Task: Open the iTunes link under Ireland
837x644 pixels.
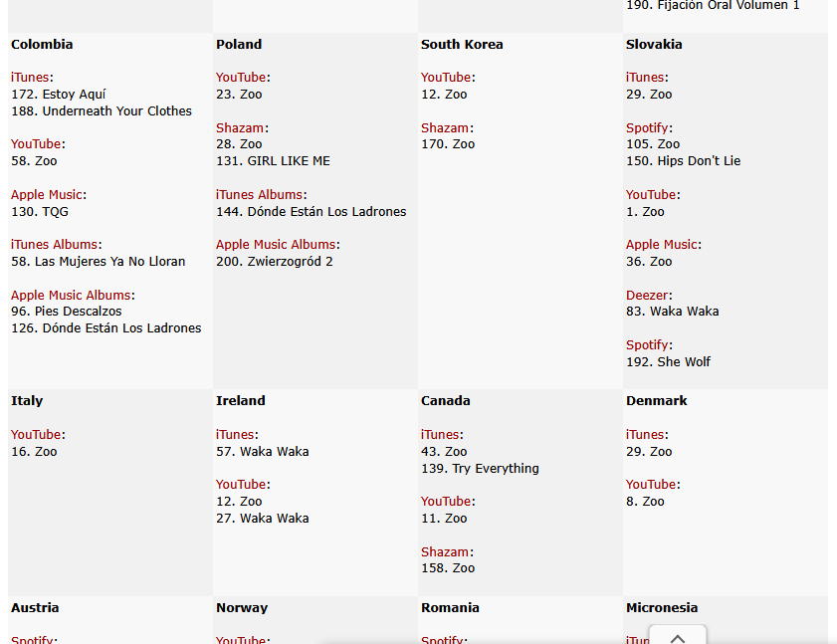Action: [x=235, y=435]
